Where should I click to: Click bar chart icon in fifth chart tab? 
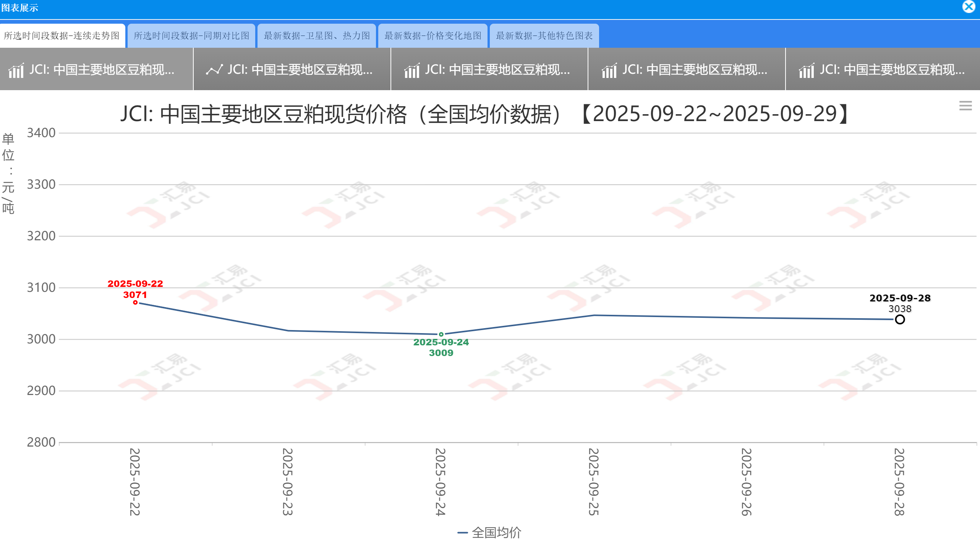pos(807,70)
